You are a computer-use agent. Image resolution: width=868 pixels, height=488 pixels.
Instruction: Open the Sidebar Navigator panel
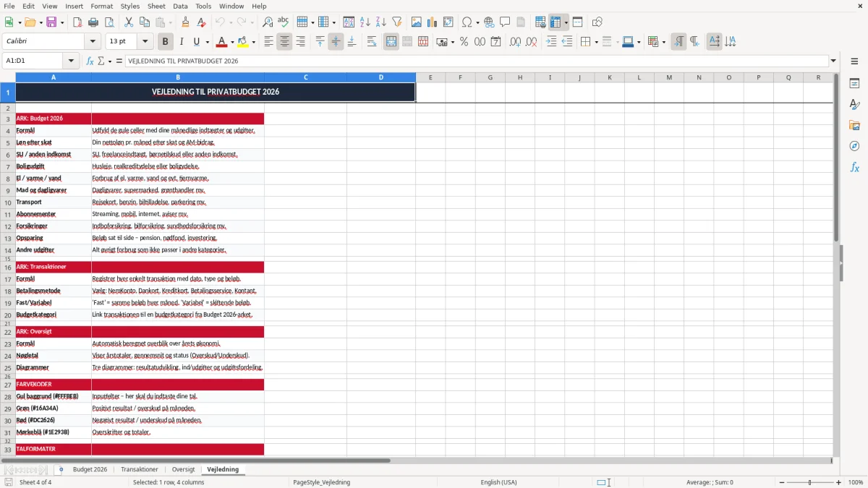(854, 146)
